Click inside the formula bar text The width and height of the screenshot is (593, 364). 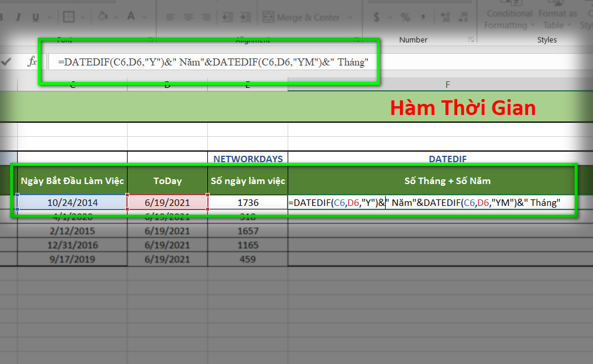(x=213, y=62)
